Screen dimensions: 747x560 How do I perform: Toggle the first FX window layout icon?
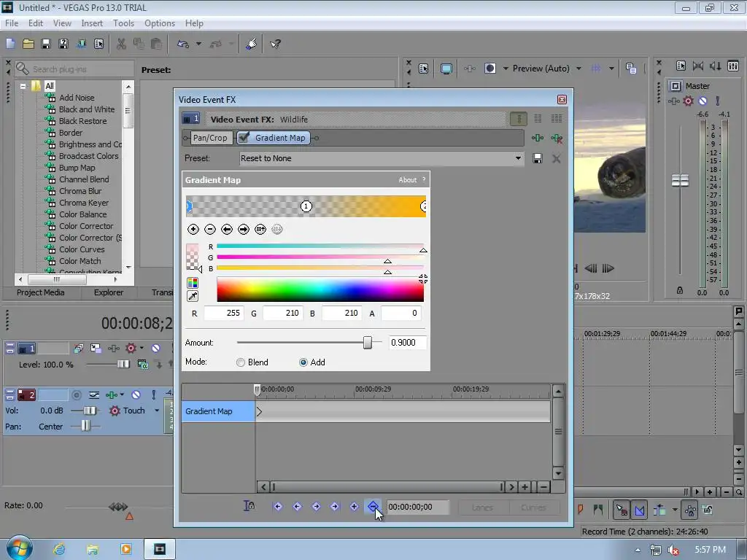tap(519, 119)
